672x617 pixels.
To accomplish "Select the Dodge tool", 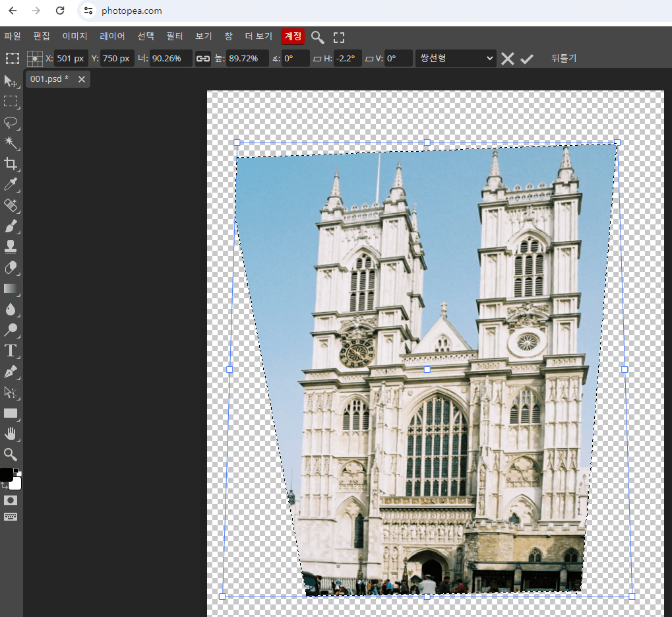I will (x=11, y=330).
